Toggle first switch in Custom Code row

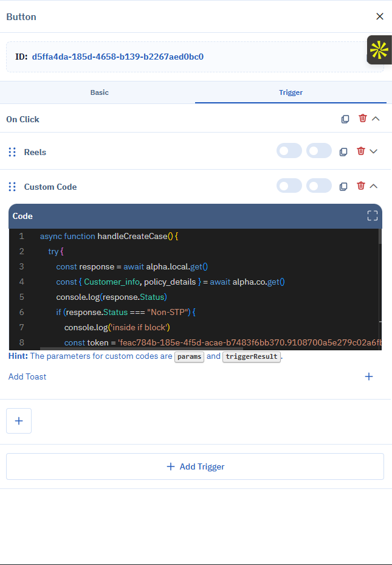coord(289,185)
